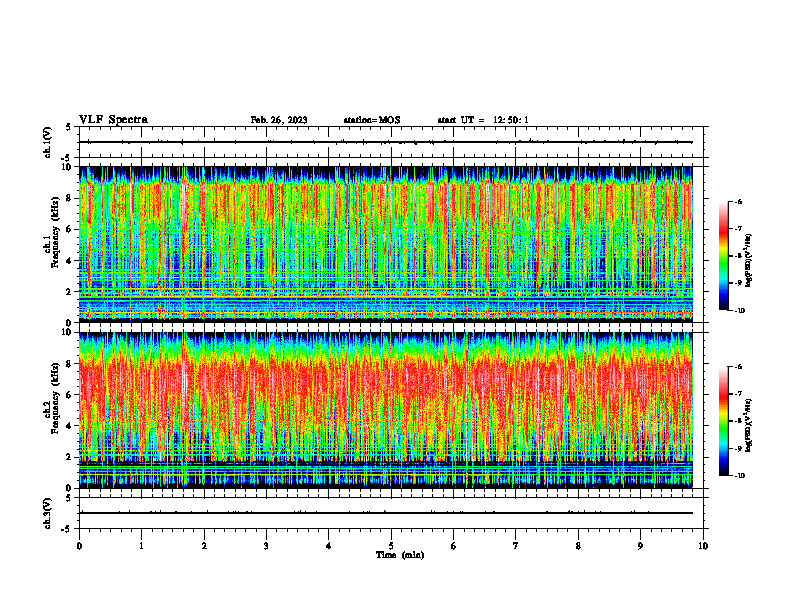
Task: Click time-axis tick label "10" at bottom right
Action: 703,546
